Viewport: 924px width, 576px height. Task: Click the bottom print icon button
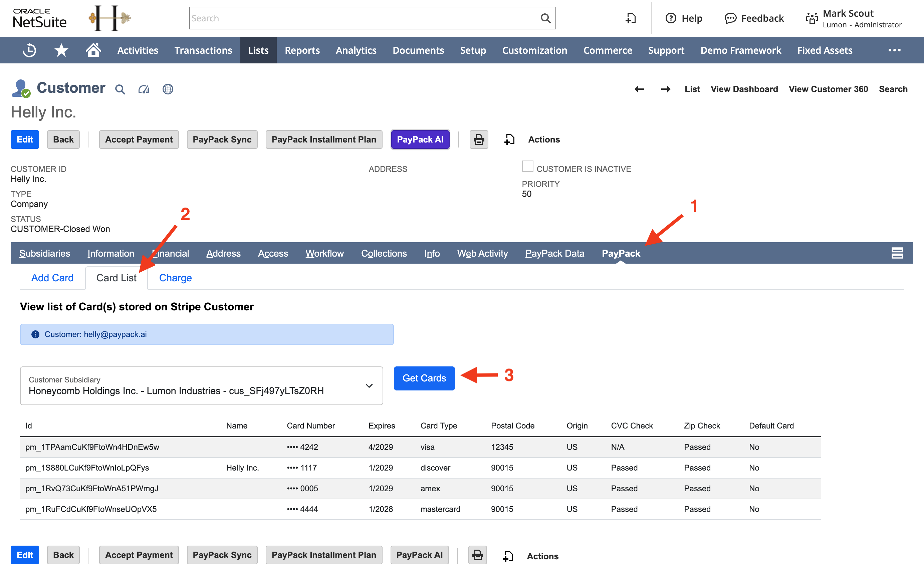coord(477,555)
